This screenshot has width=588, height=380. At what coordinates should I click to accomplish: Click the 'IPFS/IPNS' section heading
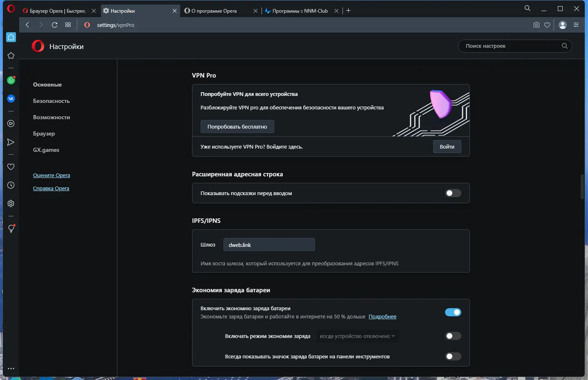pos(206,221)
